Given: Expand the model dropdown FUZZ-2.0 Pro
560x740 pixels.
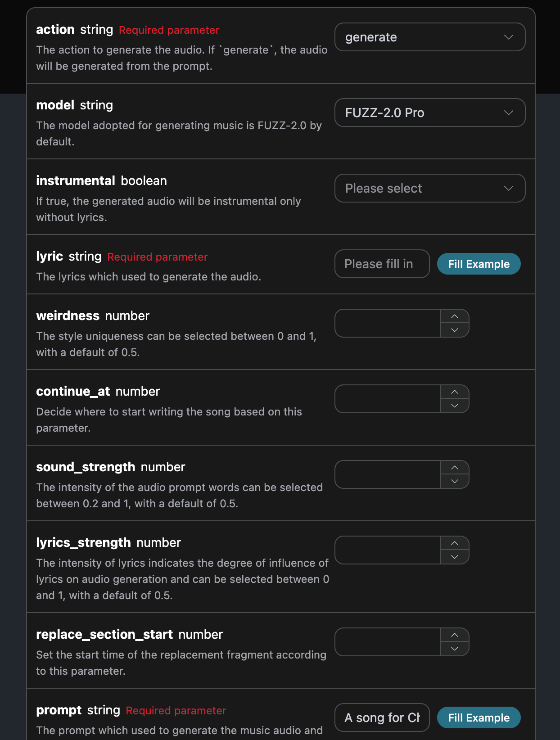Looking at the screenshot, I should pyautogui.click(x=429, y=113).
